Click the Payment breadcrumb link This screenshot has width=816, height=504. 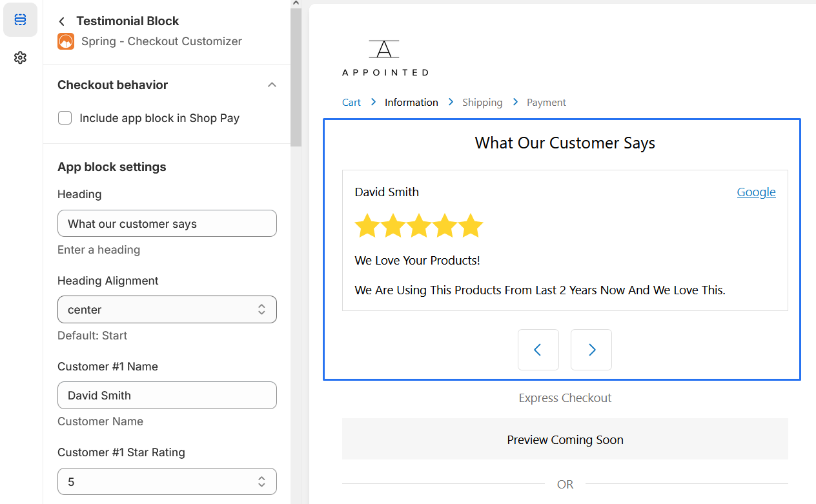click(x=546, y=102)
